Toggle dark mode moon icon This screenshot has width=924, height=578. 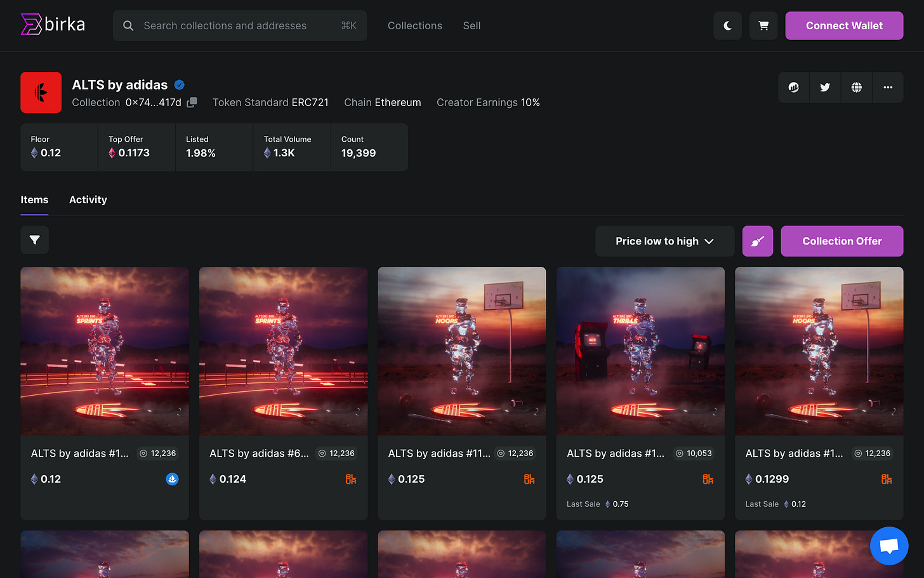pos(727,25)
